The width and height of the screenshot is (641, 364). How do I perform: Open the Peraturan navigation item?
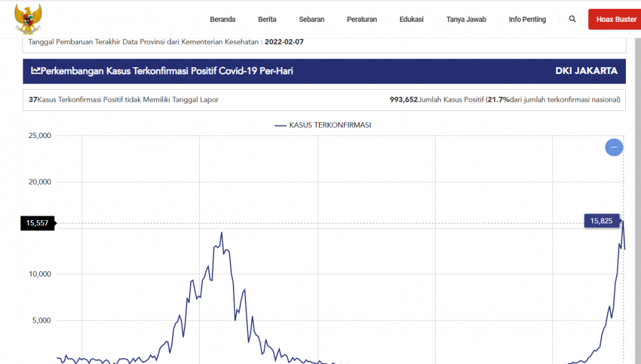[x=362, y=19]
